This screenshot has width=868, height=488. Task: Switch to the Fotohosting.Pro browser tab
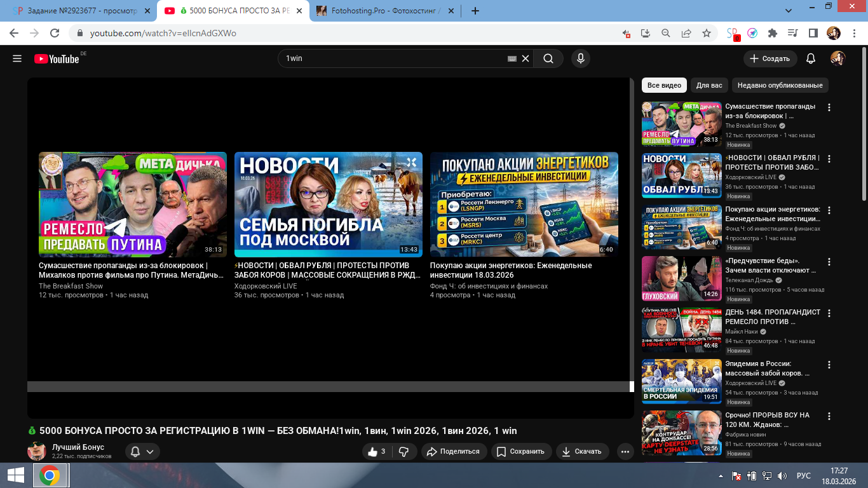[381, 11]
